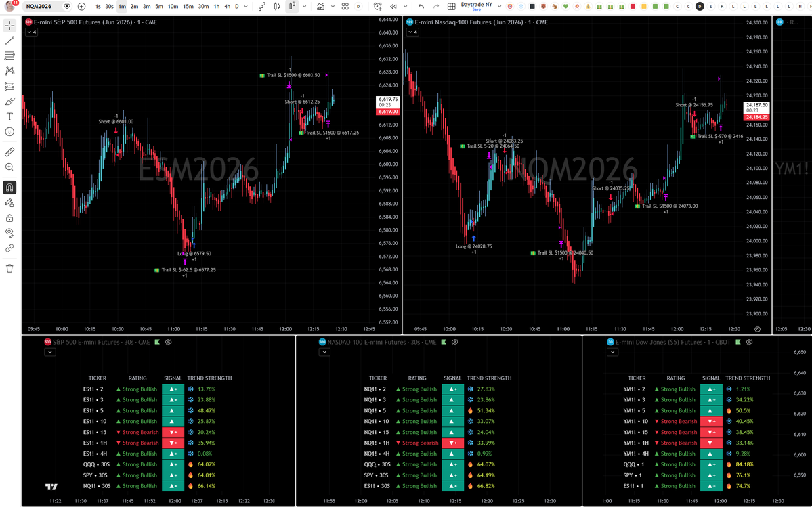
Task: Open the chart patterns drawing tool
Action: point(9,71)
